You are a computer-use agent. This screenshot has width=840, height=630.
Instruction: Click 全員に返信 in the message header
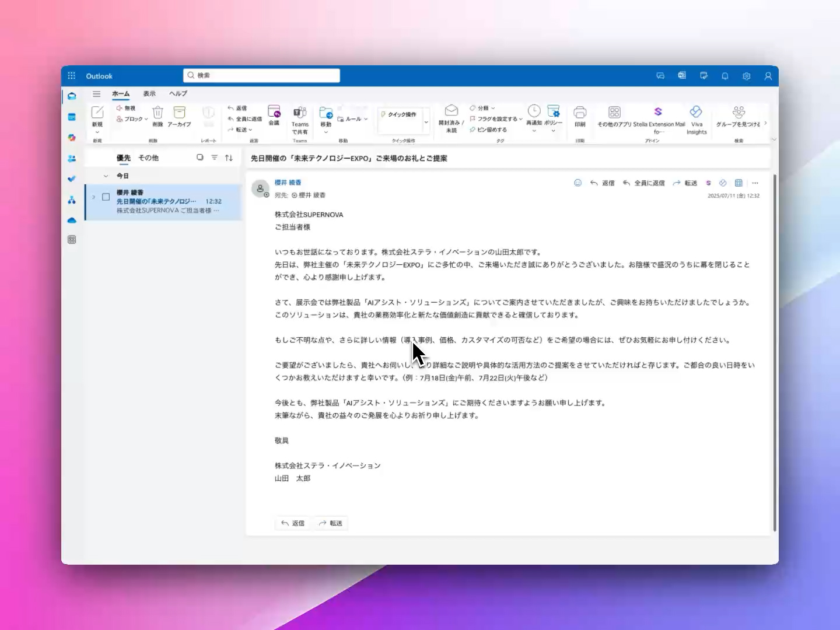pyautogui.click(x=643, y=183)
